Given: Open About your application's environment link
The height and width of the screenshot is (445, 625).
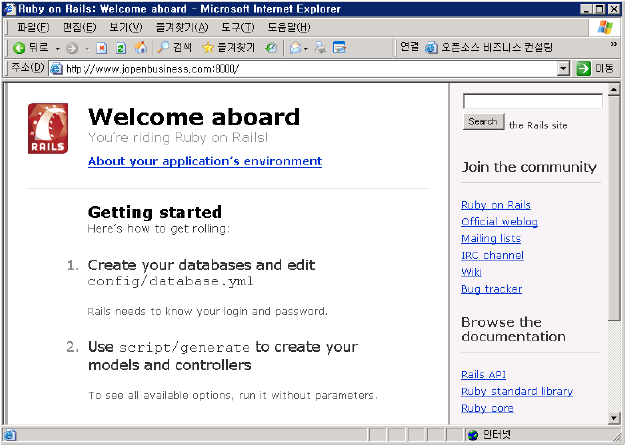Looking at the screenshot, I should pos(205,161).
